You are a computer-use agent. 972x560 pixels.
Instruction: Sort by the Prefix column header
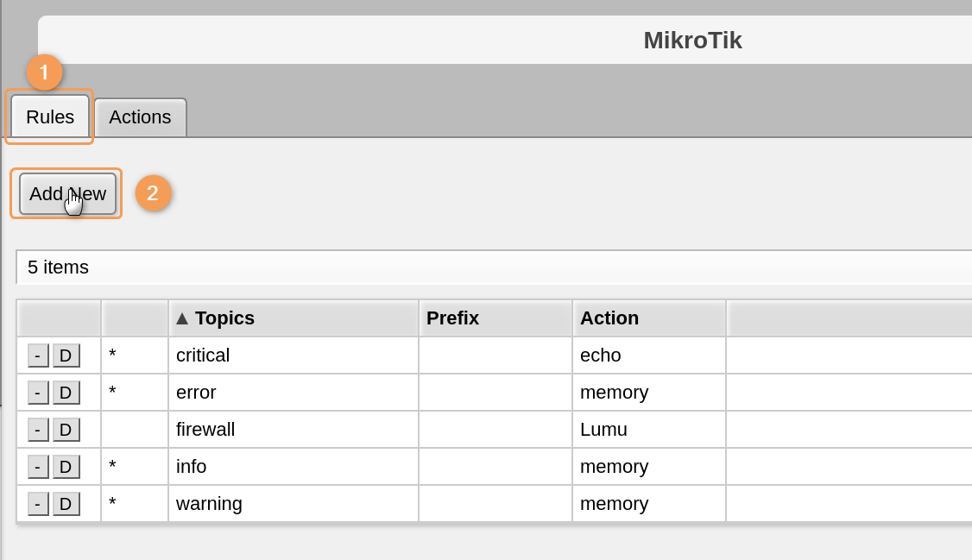click(x=452, y=318)
